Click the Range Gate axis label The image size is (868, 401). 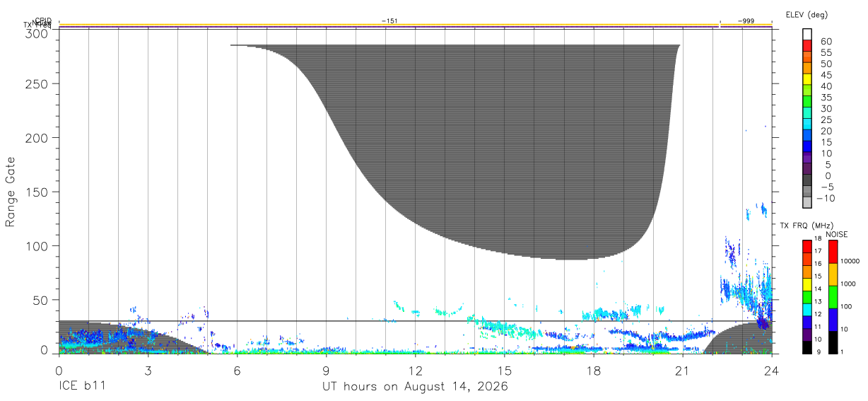coord(11,192)
